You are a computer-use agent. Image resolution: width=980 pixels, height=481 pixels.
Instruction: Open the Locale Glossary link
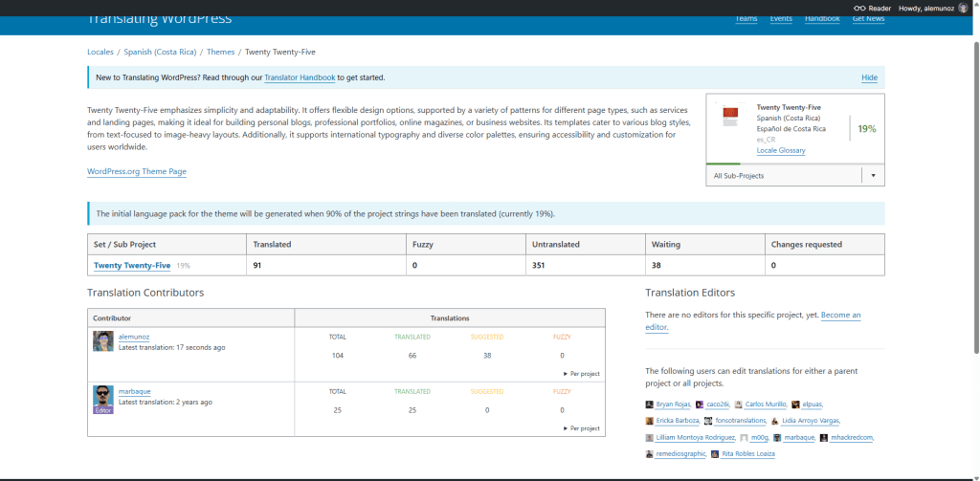pyautogui.click(x=781, y=150)
